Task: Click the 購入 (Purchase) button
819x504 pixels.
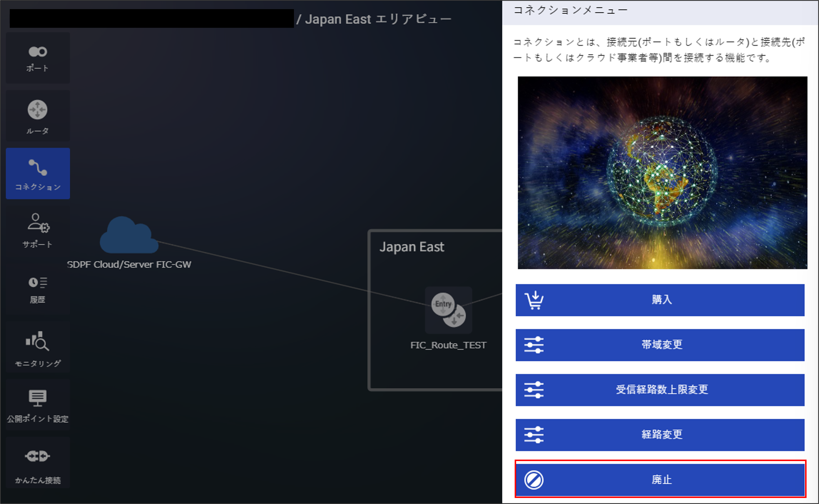Action: pyautogui.click(x=660, y=300)
